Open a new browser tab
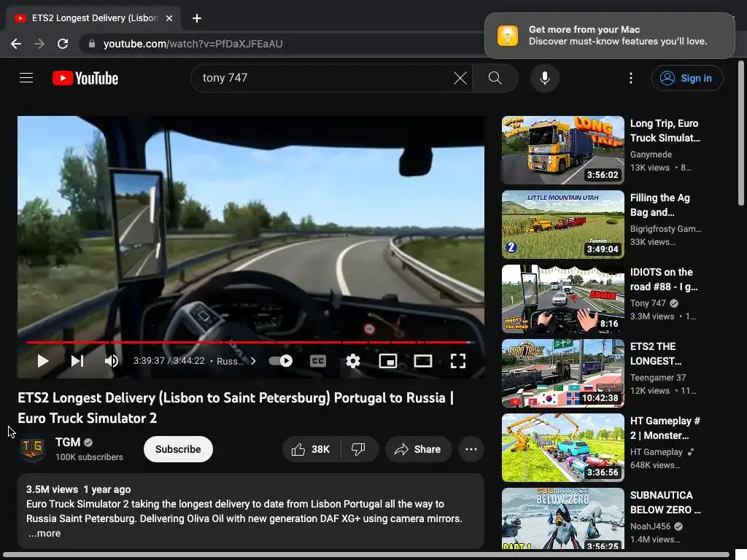The width and height of the screenshot is (747, 560). click(197, 18)
